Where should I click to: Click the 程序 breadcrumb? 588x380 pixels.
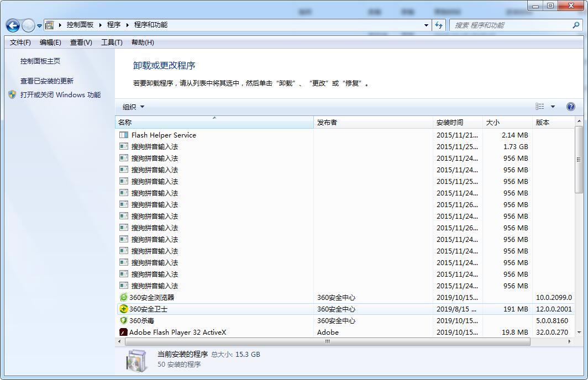(x=114, y=25)
